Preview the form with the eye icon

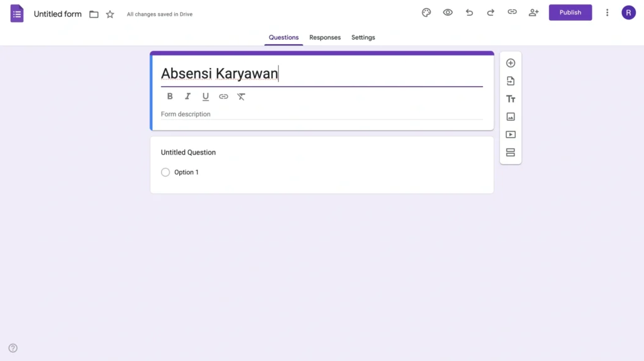click(448, 13)
